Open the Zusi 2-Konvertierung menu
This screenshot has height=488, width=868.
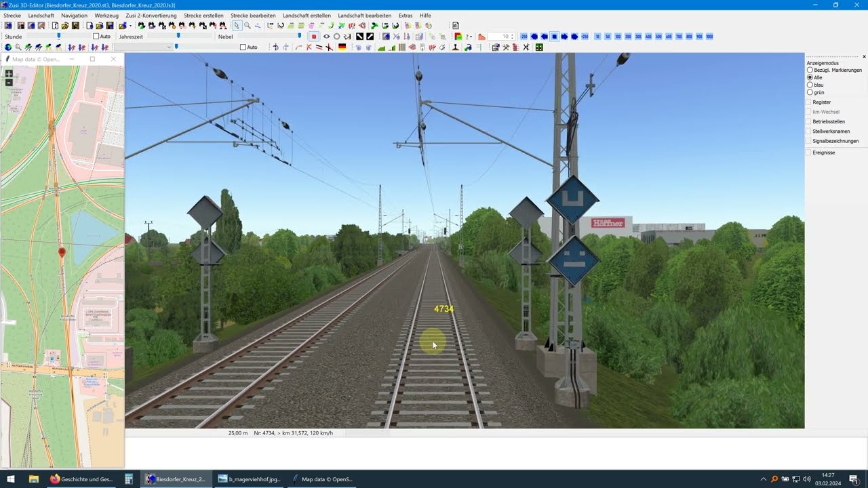151,15
